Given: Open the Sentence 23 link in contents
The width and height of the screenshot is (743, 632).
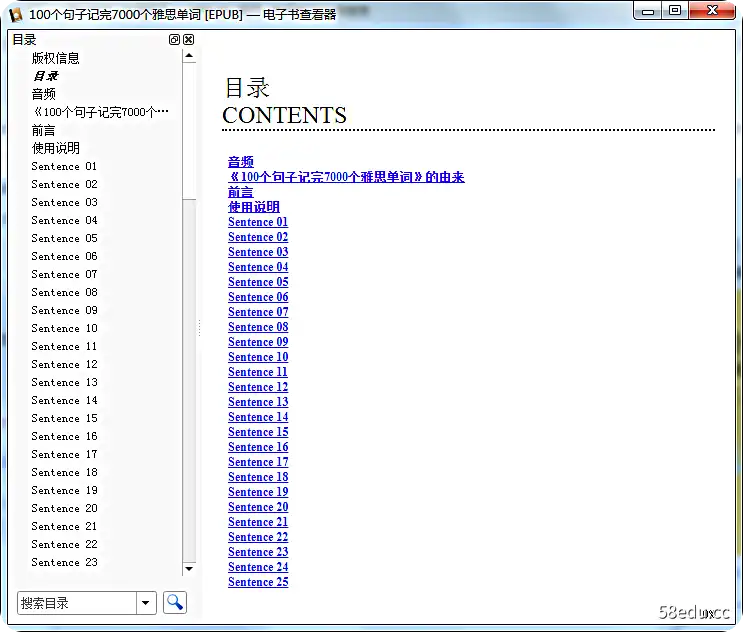Looking at the screenshot, I should coord(258,552).
